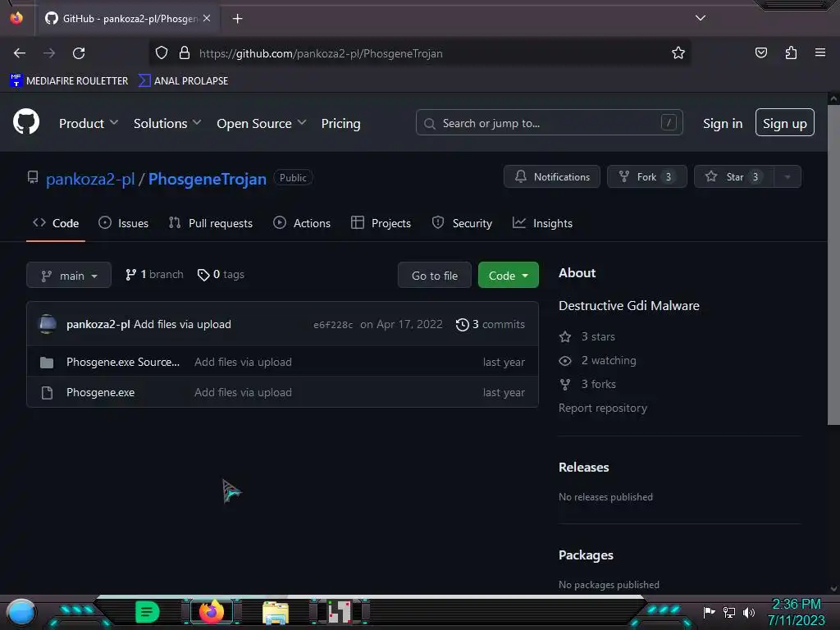Open the Projects tab
Image resolution: width=840 pixels, height=630 pixels.
(x=381, y=223)
